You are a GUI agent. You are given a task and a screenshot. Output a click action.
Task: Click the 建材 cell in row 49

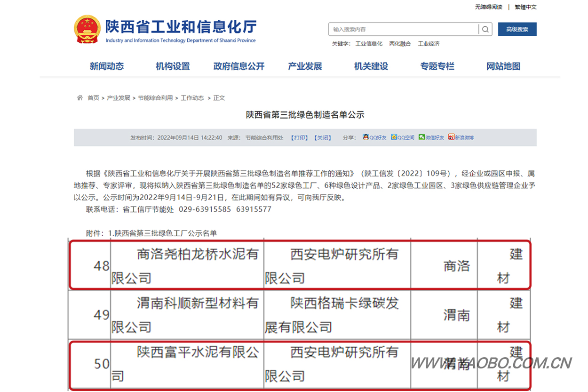tap(504, 315)
